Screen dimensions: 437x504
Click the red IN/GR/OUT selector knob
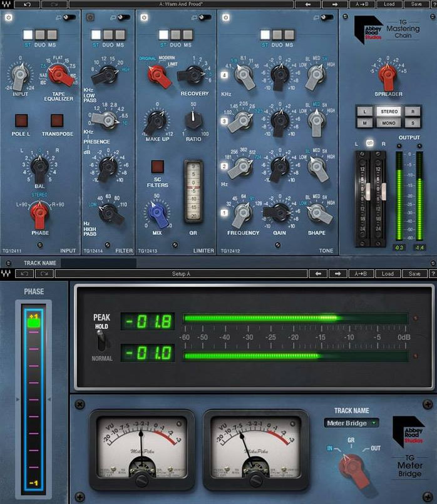[352, 467]
